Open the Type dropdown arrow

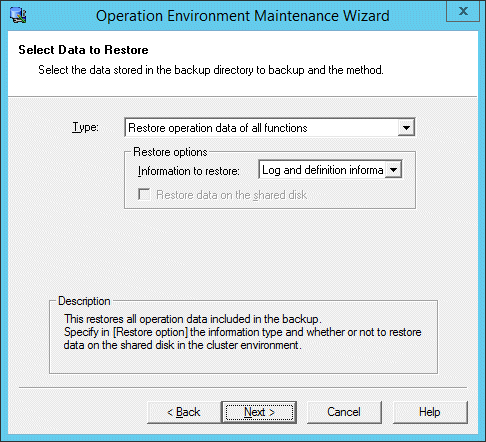coord(406,128)
